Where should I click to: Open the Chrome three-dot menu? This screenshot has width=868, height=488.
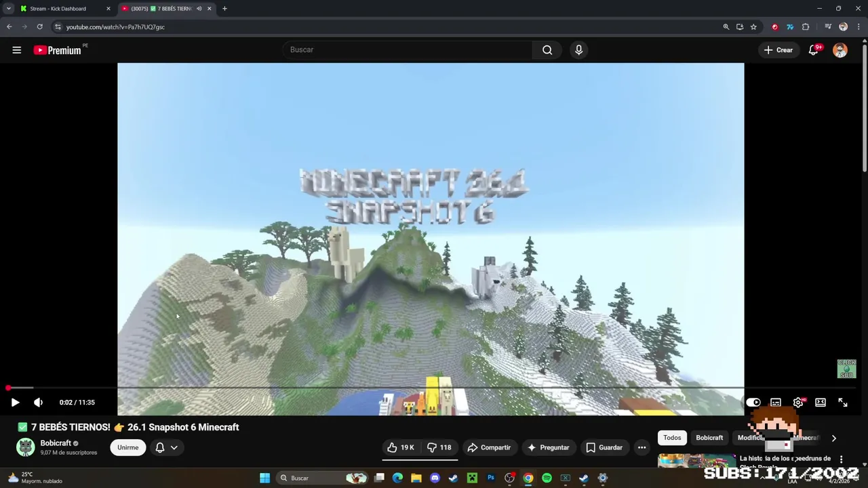point(859,27)
